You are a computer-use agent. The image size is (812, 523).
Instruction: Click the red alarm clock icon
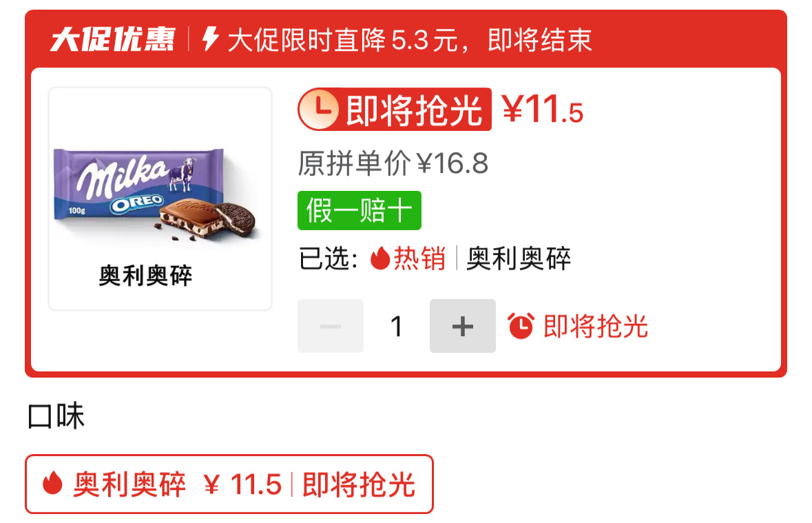(x=521, y=326)
